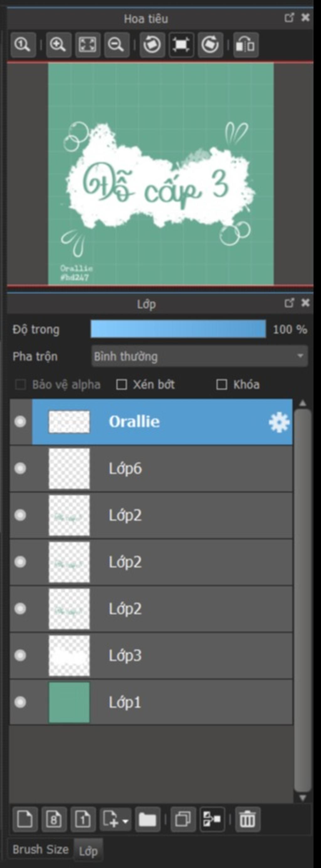
Task: Duplicate the current layer
Action: (x=183, y=819)
